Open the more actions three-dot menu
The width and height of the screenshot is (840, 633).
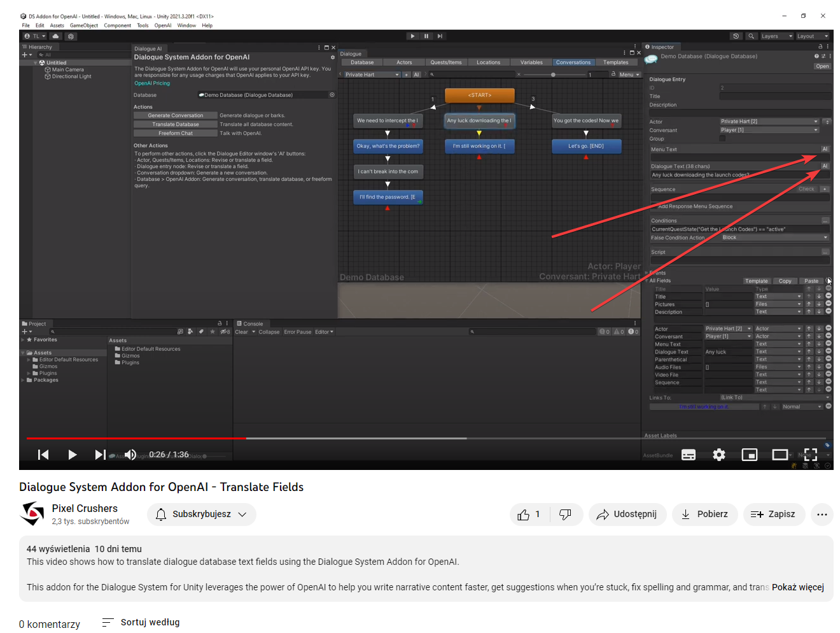822,515
